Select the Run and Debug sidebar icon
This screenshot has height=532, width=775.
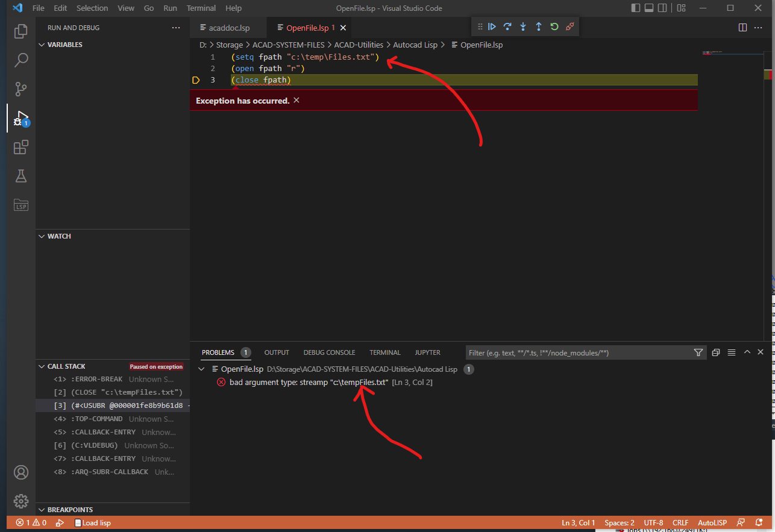21,118
